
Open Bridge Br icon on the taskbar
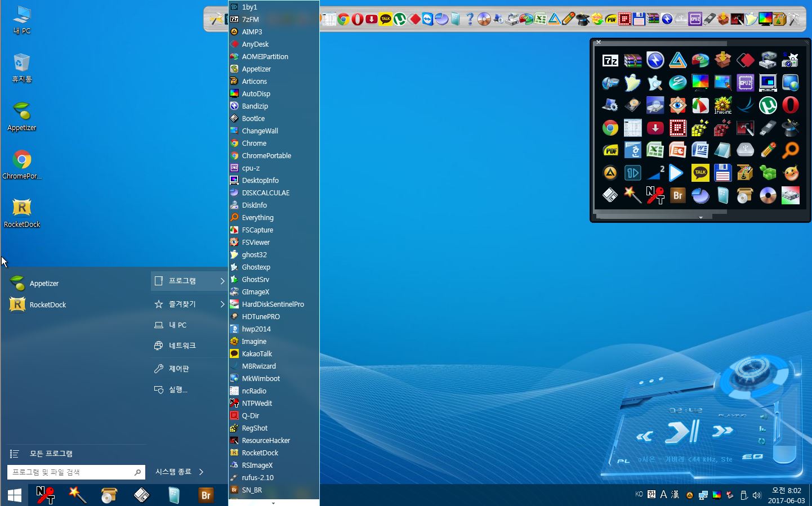tap(206, 495)
